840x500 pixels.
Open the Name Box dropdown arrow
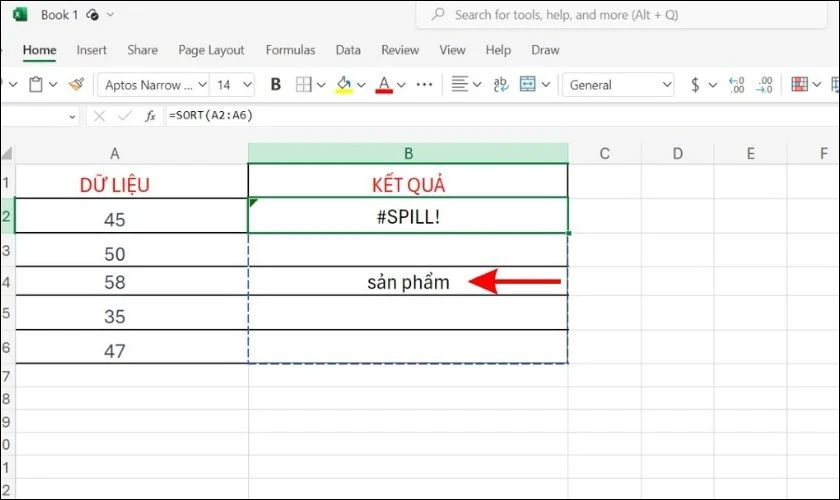[72, 116]
